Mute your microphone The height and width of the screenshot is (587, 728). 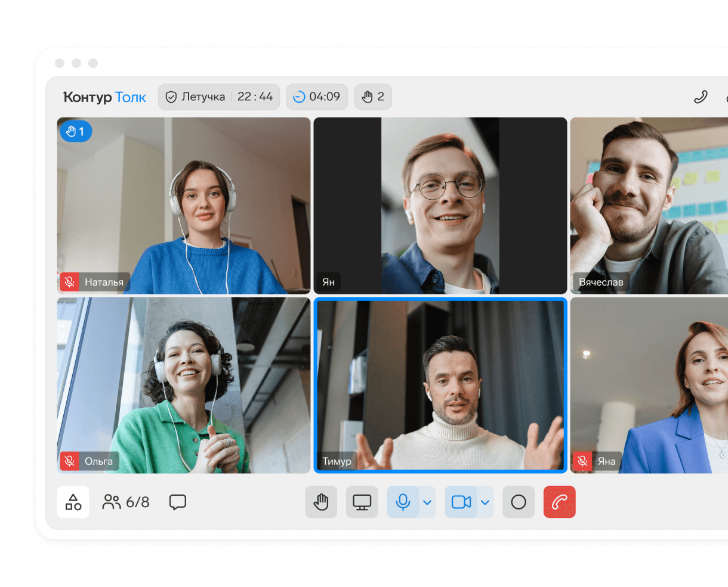click(x=403, y=502)
